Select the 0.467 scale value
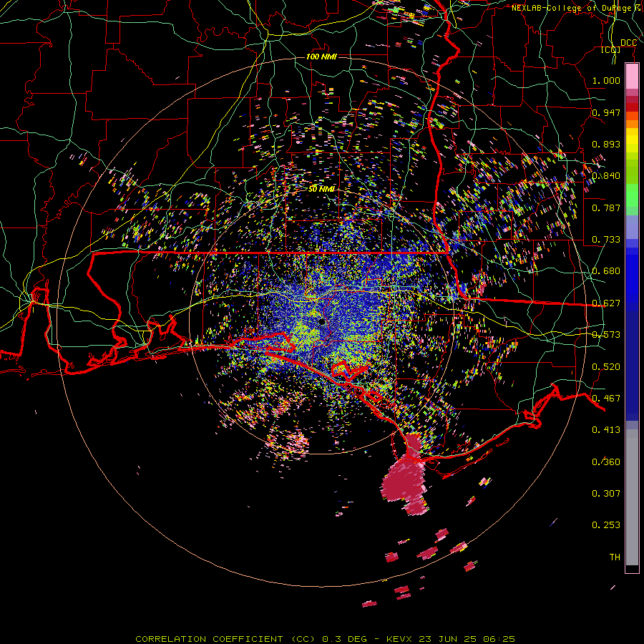 pyautogui.click(x=606, y=399)
